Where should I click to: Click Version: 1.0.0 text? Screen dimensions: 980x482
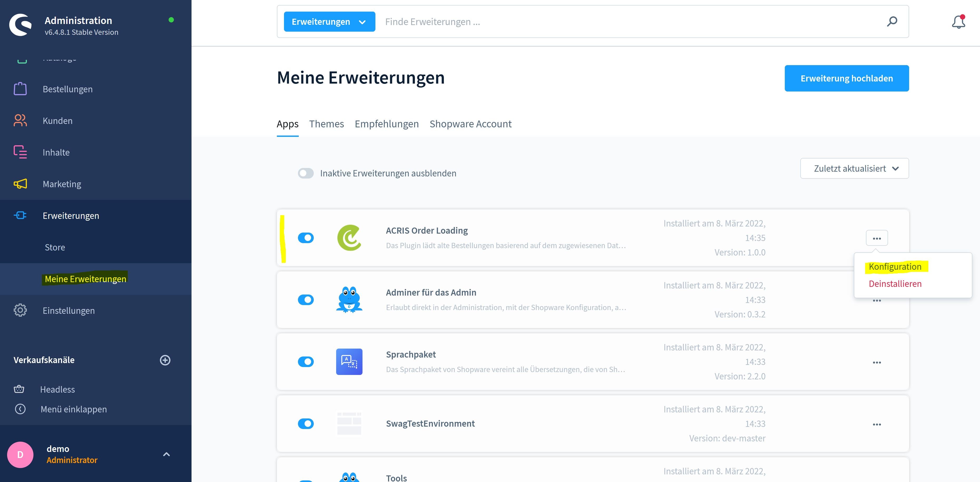pyautogui.click(x=739, y=252)
